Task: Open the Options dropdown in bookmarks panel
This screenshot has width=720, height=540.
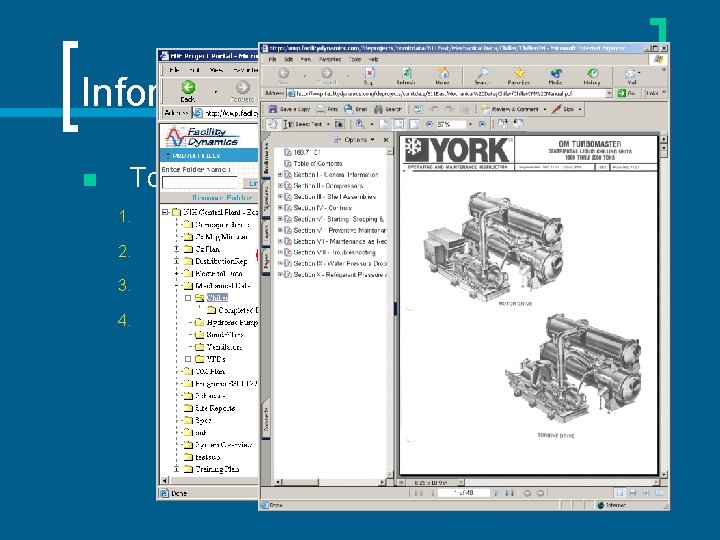Action: click(x=354, y=140)
